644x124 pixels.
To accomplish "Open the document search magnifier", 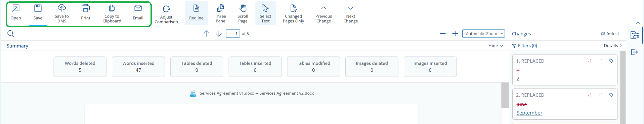I will 11,33.
